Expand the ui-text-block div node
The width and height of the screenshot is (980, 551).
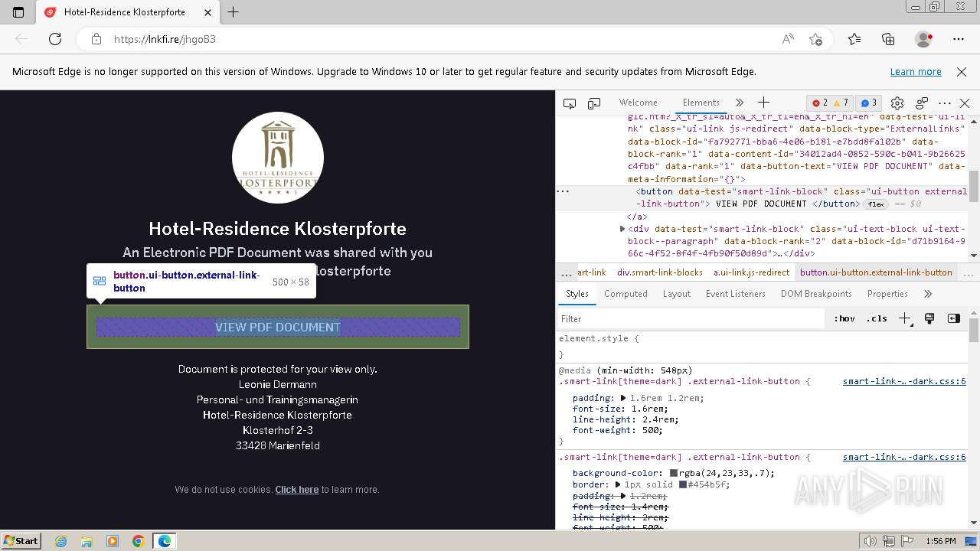[622, 229]
